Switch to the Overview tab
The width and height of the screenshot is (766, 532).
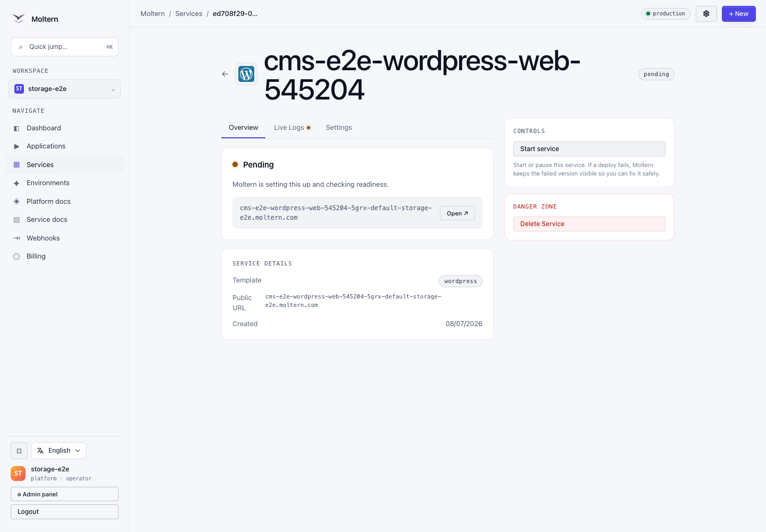click(243, 128)
